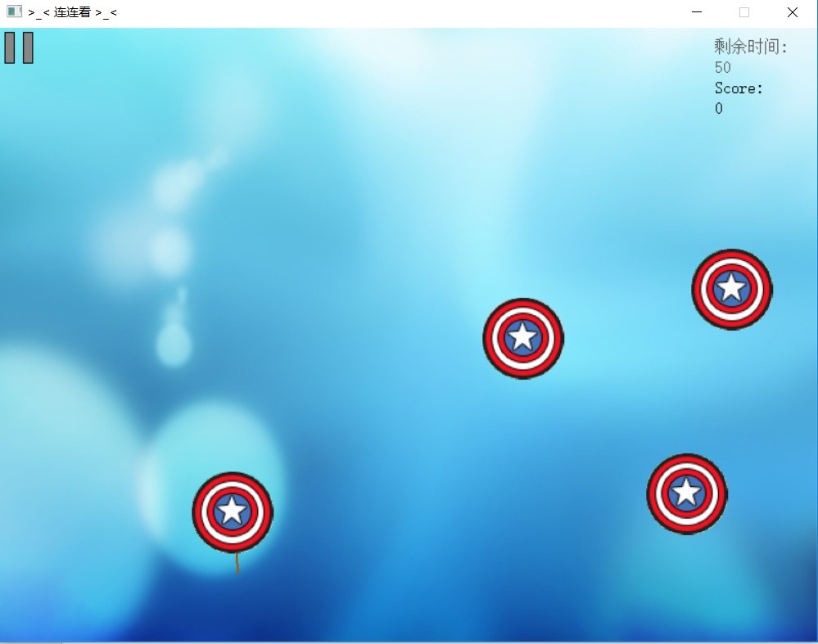Click the shield balloon in the center
The image size is (818, 644).
[x=523, y=339]
